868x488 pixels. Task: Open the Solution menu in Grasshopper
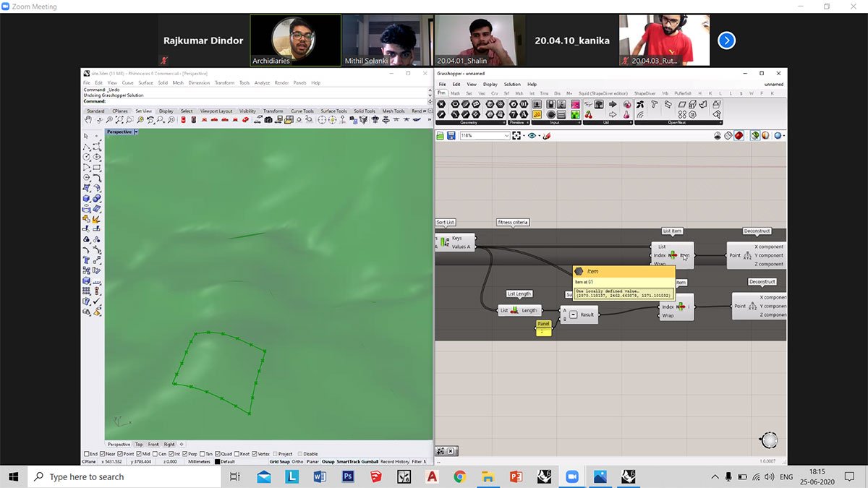click(x=512, y=85)
